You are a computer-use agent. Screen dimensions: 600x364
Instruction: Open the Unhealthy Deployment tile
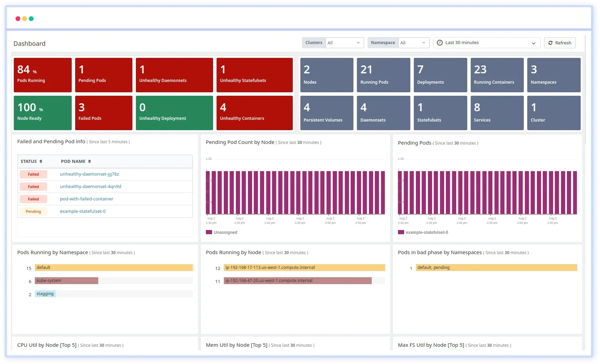click(x=174, y=113)
